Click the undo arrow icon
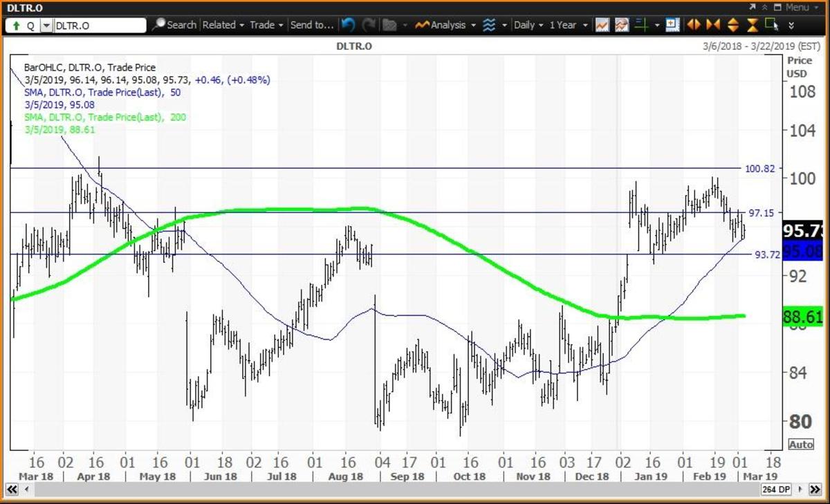The width and height of the screenshot is (830, 504). coord(348,25)
